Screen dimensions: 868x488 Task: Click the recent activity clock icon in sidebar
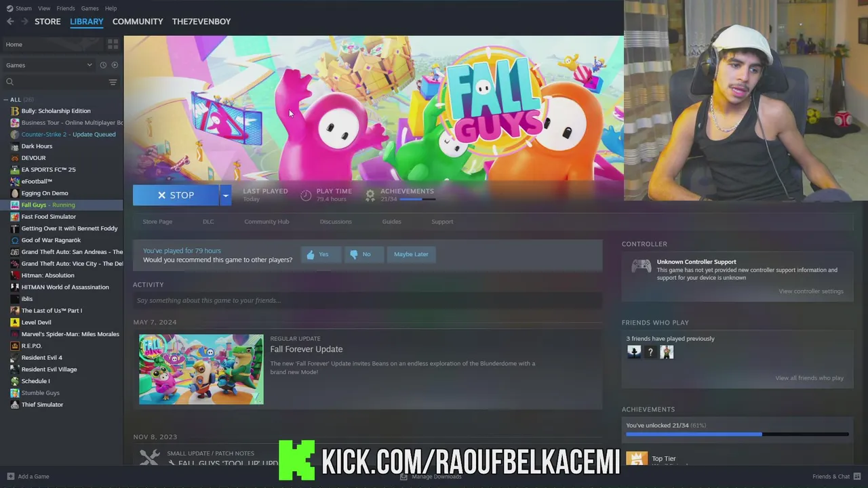[103, 65]
